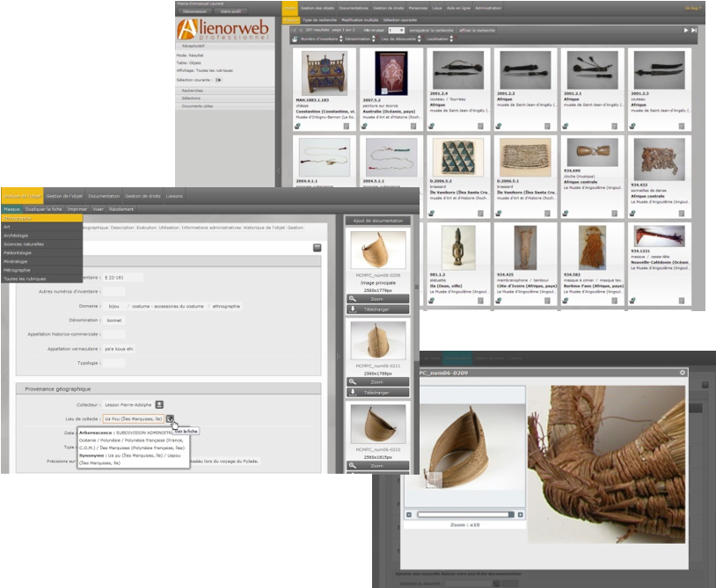Click the zoom-out minus icon in the zoom viewer
Image resolution: width=716 pixels, height=588 pixels.
(408, 514)
